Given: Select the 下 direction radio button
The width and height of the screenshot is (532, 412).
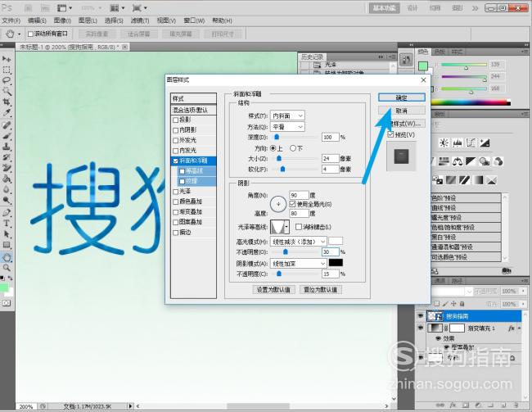Looking at the screenshot, I should (293, 148).
